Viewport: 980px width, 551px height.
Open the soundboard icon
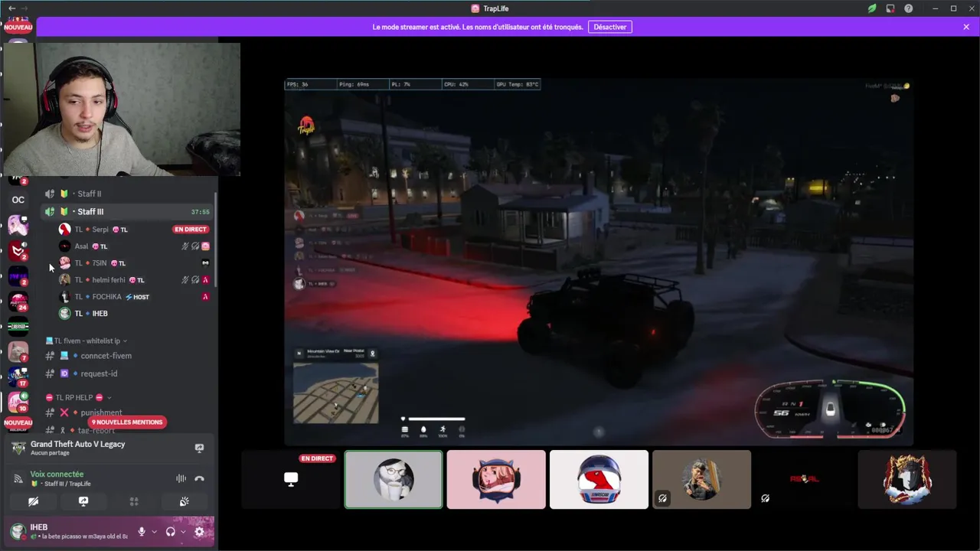pyautogui.click(x=185, y=501)
